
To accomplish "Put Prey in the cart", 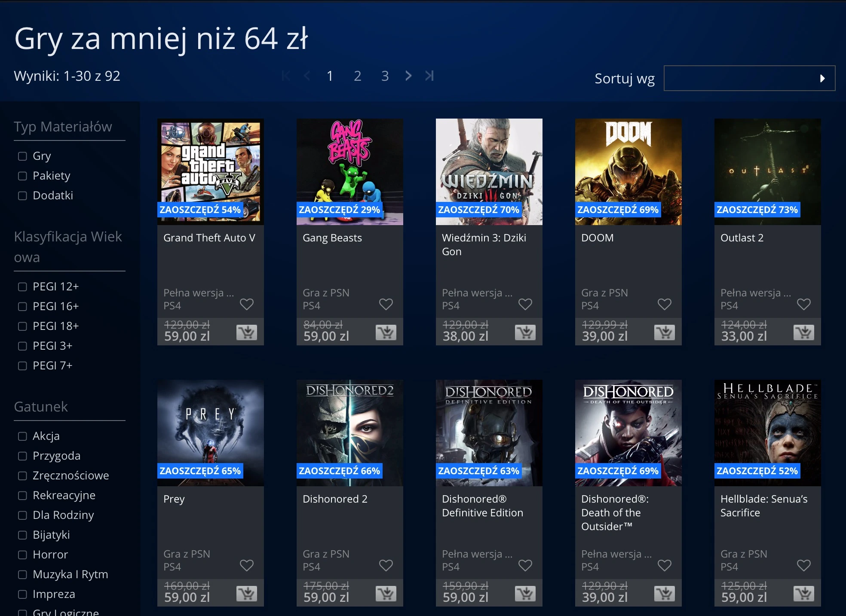I will [x=247, y=594].
